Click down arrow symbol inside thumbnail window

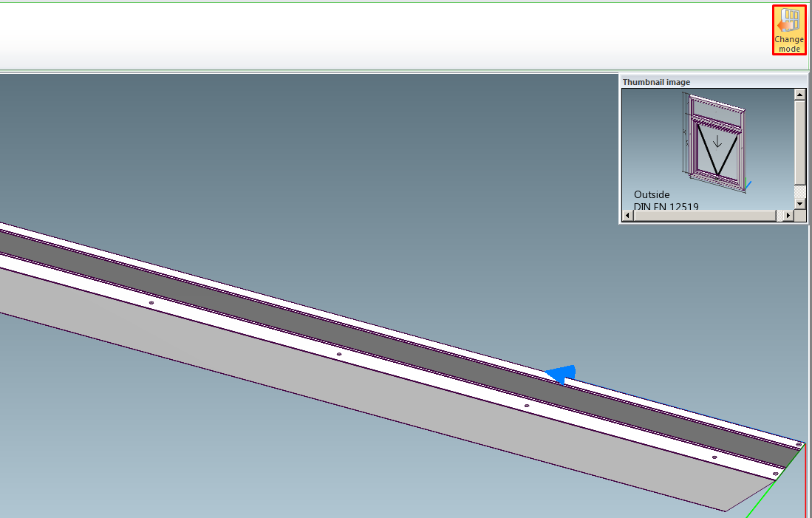pyautogui.click(x=716, y=141)
